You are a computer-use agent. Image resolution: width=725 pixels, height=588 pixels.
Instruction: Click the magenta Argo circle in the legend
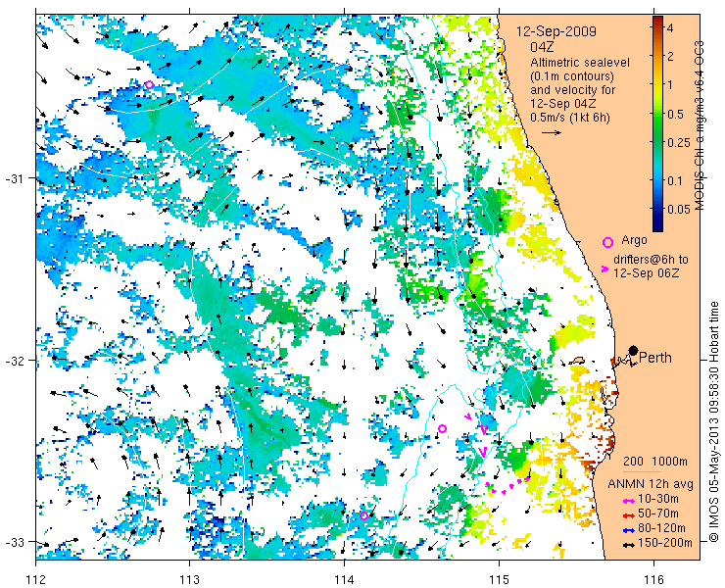pos(607,242)
